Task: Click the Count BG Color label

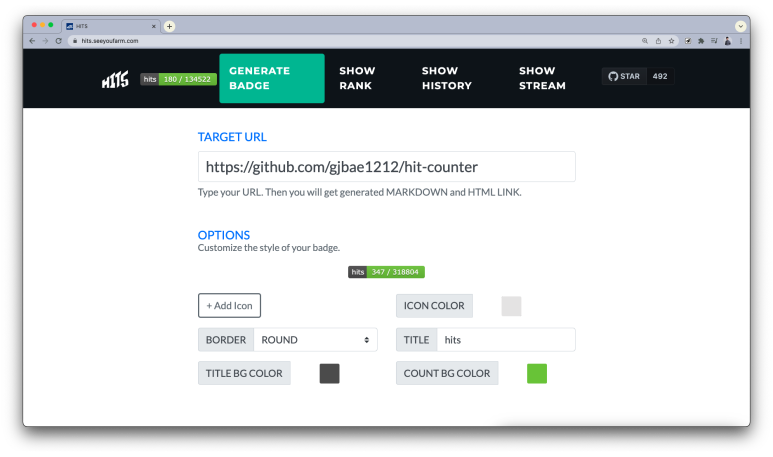Action: coord(447,373)
